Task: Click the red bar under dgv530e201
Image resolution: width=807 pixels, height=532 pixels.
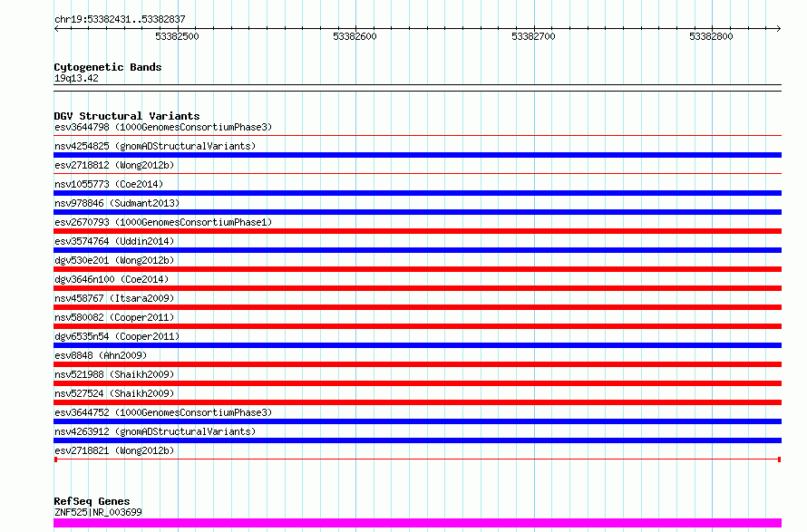Action: point(417,269)
